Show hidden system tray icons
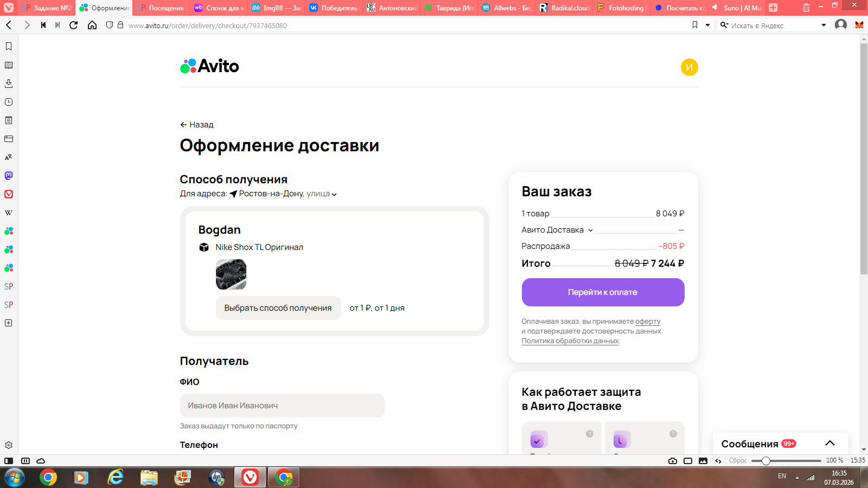The height and width of the screenshot is (488, 868). pyautogui.click(x=797, y=478)
